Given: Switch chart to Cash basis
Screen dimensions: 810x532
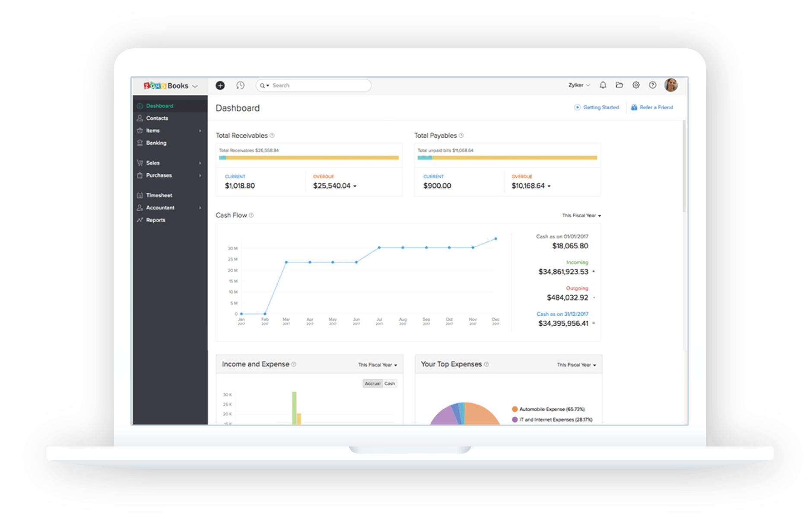Looking at the screenshot, I should tap(390, 383).
